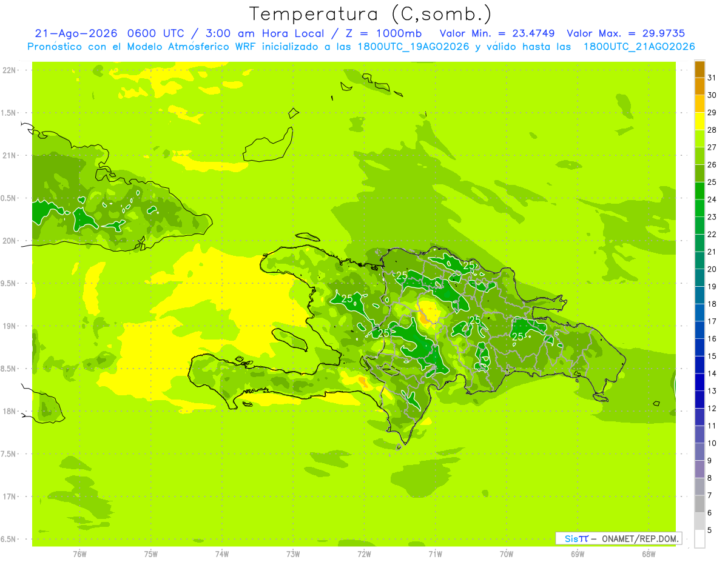Screen dimensions: 728x562
Task: Click the "68W" longitude label
Action: pos(648,554)
